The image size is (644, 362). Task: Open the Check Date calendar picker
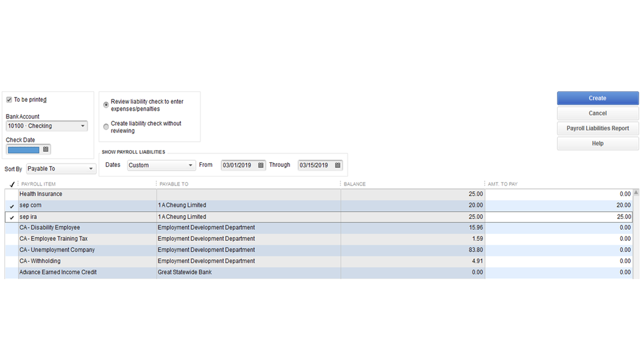[46, 149]
